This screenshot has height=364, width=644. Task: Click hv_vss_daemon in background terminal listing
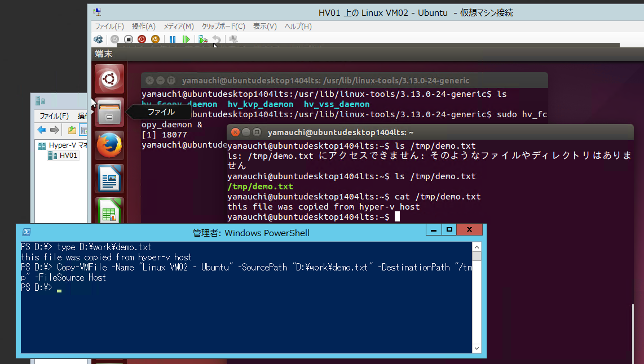(x=337, y=104)
